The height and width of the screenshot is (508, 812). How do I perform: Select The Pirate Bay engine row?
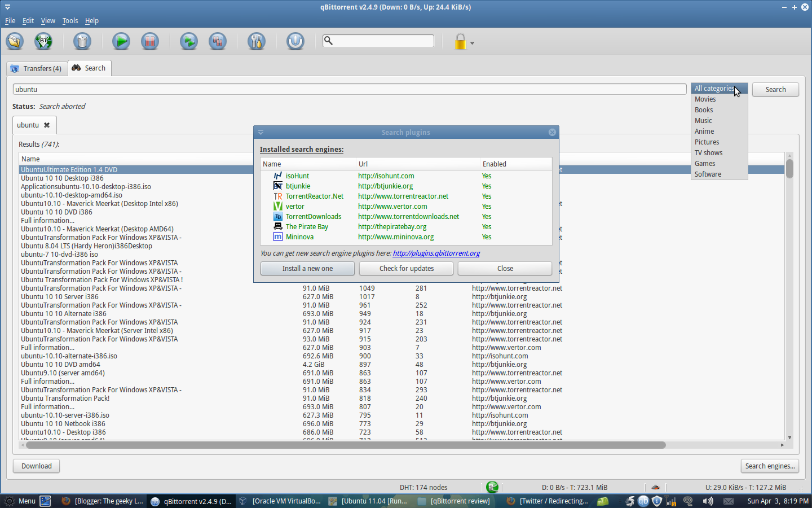406,227
